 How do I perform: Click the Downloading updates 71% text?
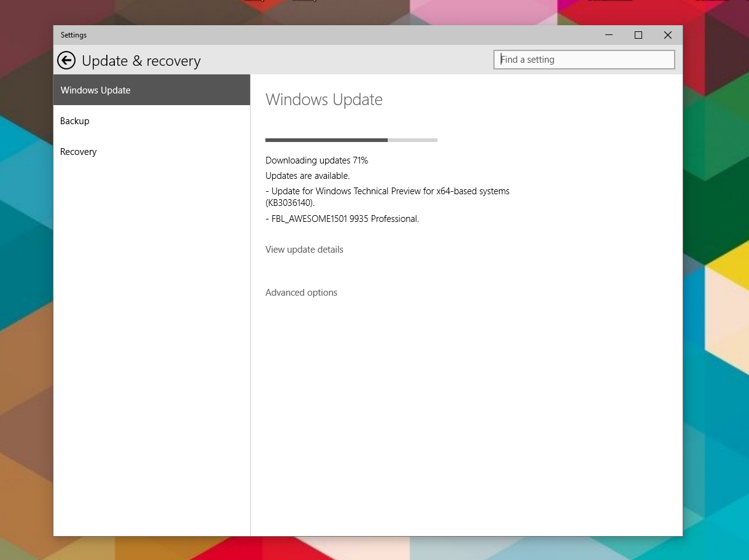pos(316,160)
